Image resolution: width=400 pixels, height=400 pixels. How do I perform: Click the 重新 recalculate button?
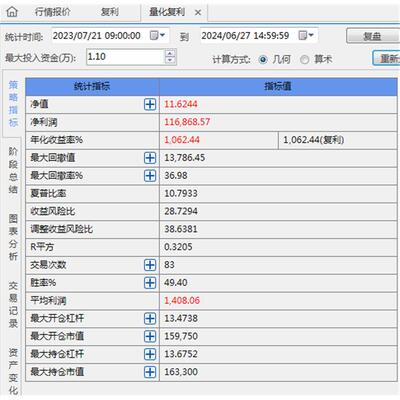tap(386, 58)
